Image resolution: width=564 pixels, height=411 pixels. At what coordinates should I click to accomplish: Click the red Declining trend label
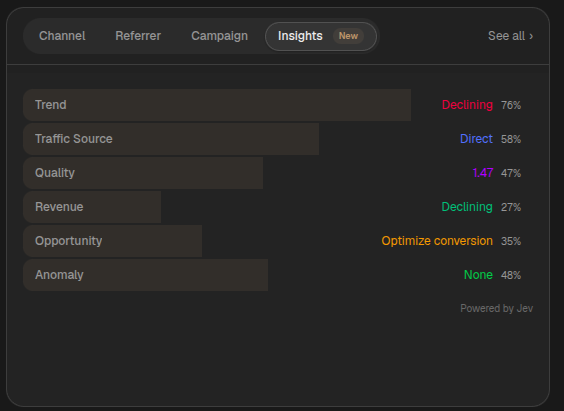point(467,105)
